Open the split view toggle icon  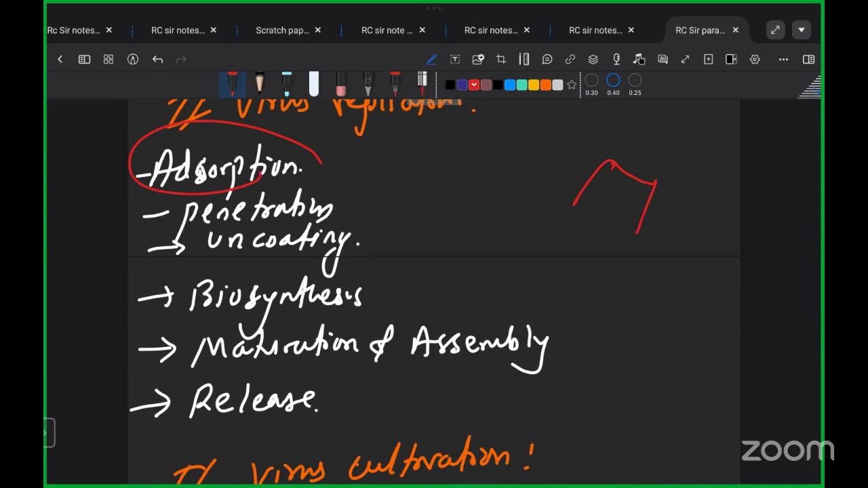pos(731,60)
